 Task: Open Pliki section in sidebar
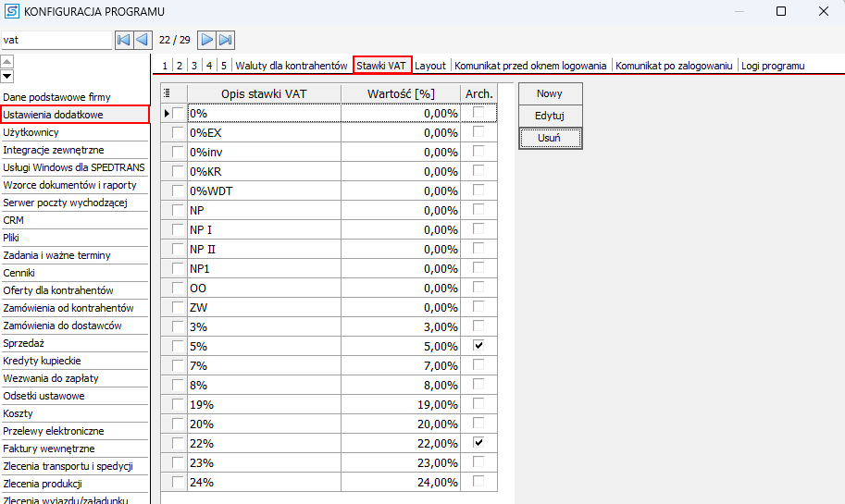click(74, 238)
